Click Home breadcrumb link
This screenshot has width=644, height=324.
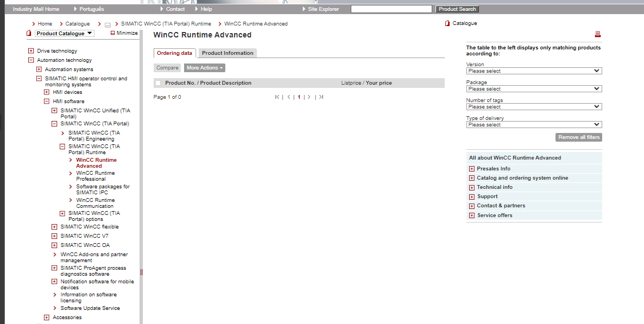pyautogui.click(x=45, y=24)
